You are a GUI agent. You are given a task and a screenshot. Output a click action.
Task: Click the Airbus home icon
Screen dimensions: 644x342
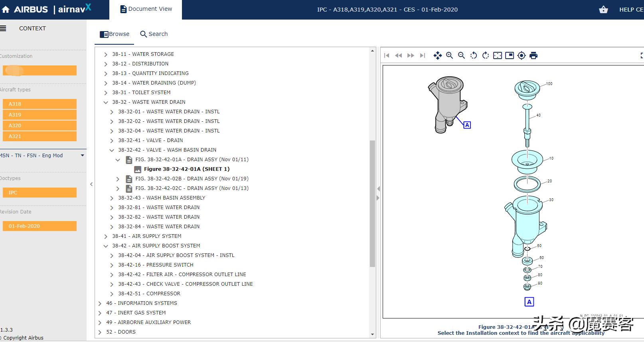[x=6, y=10]
